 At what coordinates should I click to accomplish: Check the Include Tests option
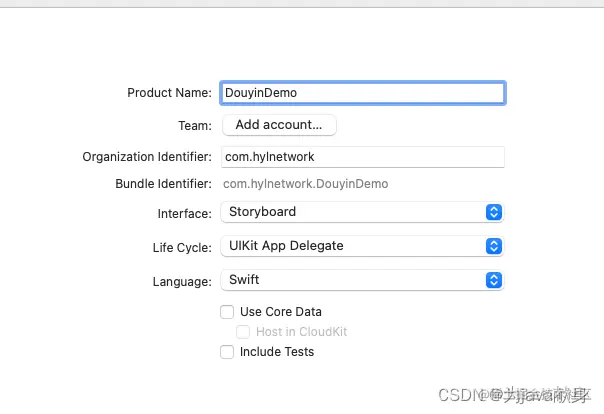point(227,352)
